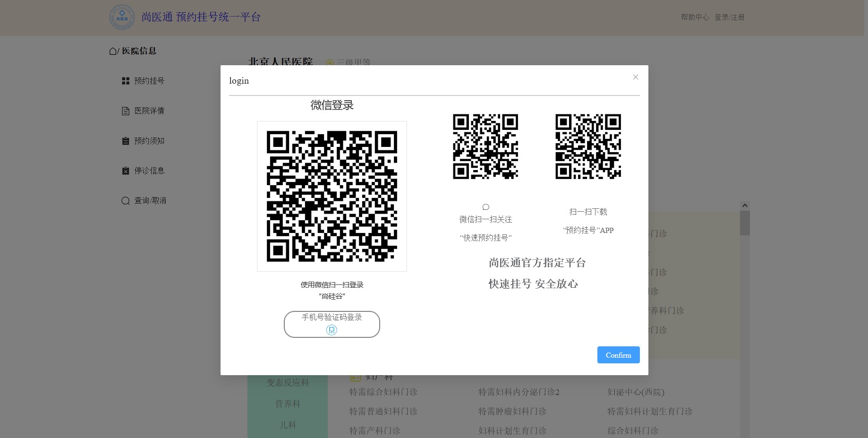Screen dimensions: 868x438
Task: Open 帮助中心 in the header
Action: (695, 17)
